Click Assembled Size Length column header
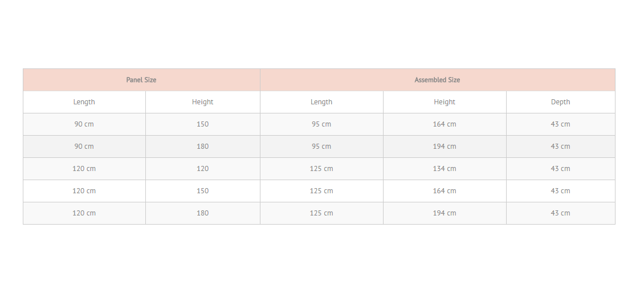This screenshot has width=644, height=301. (321, 102)
